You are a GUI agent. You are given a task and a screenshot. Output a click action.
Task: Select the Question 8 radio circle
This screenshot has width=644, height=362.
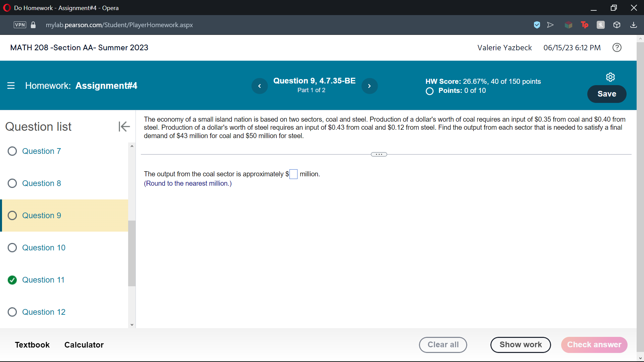[x=12, y=183]
